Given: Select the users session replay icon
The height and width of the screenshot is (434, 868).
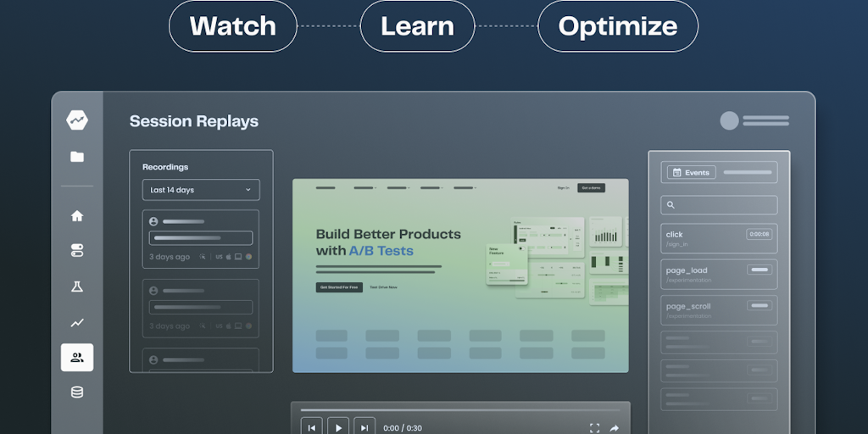Looking at the screenshot, I should [x=77, y=358].
